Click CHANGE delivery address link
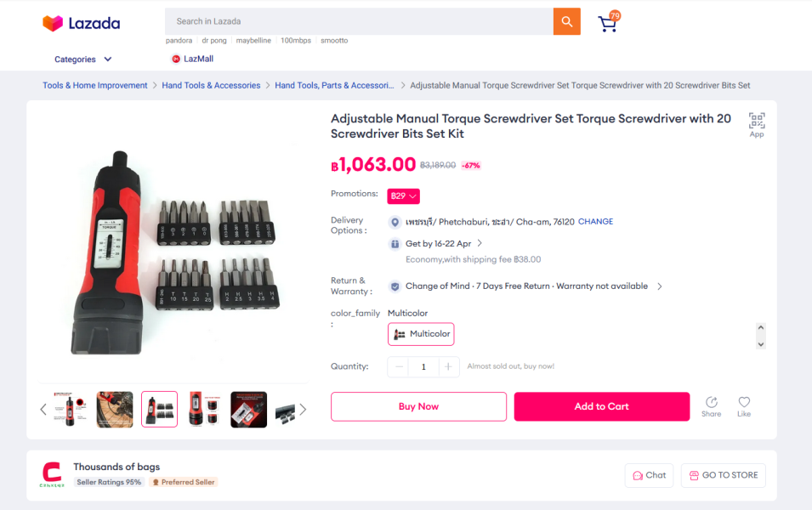This screenshot has height=510, width=812. 595,222
